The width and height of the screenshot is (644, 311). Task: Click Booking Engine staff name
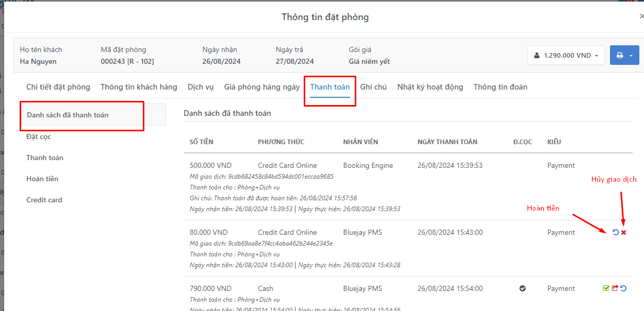click(x=368, y=165)
